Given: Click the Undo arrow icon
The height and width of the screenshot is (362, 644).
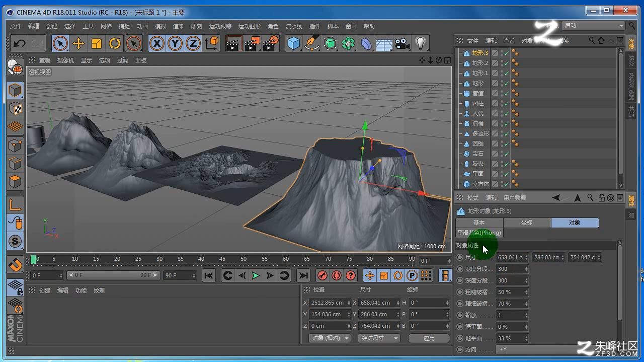Looking at the screenshot, I should coord(19,44).
